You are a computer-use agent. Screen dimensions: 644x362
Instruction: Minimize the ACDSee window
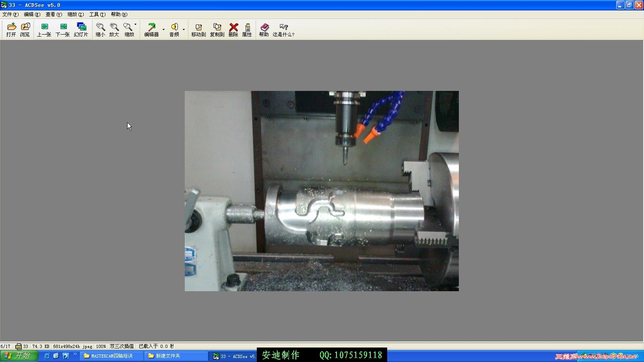(x=620, y=5)
